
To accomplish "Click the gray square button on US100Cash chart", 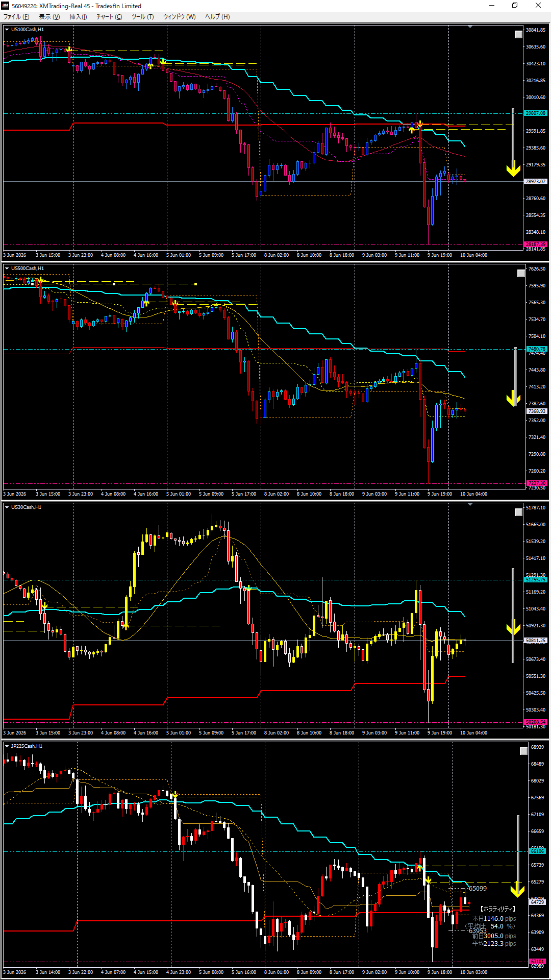I will tap(518, 35).
